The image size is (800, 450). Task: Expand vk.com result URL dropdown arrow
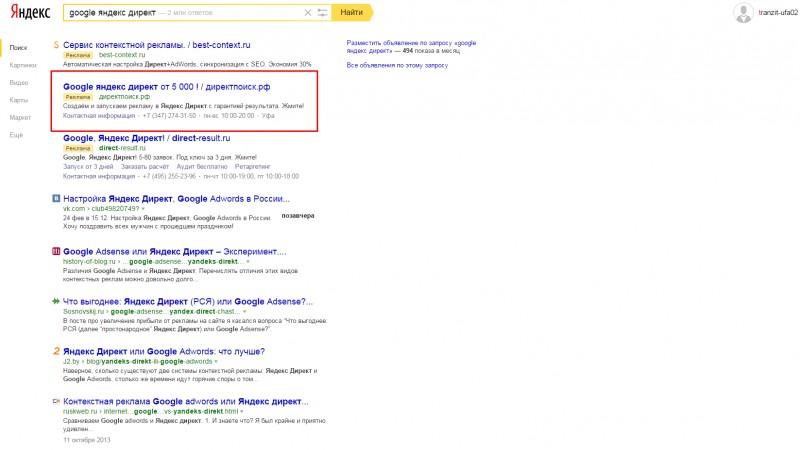143,209
